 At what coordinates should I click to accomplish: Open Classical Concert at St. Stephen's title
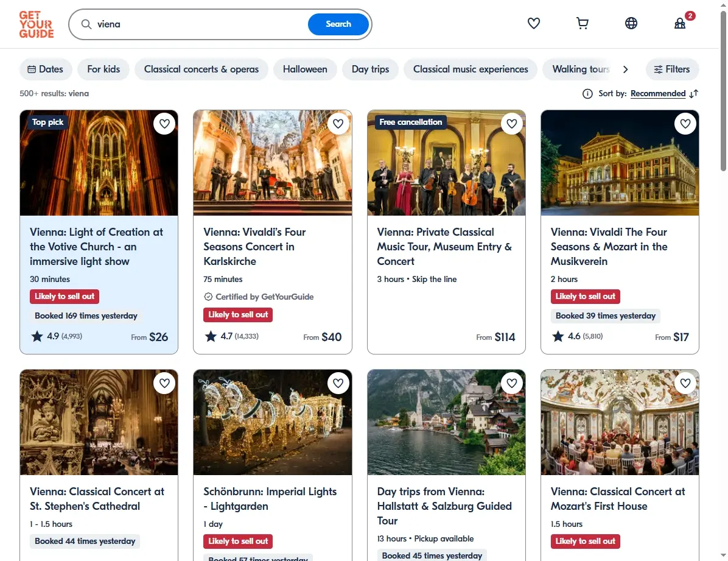[x=97, y=499]
